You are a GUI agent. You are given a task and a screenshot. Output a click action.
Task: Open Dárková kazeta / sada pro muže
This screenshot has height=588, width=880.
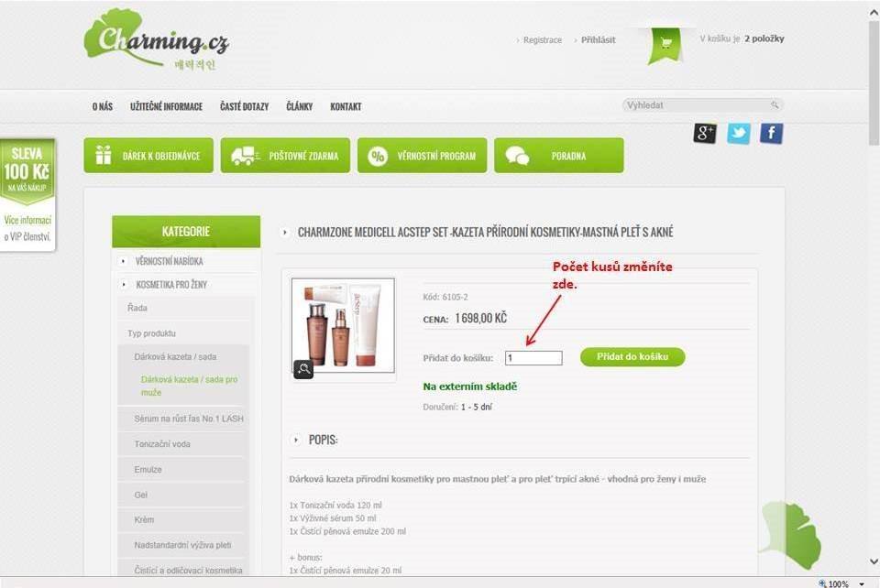[x=189, y=386]
